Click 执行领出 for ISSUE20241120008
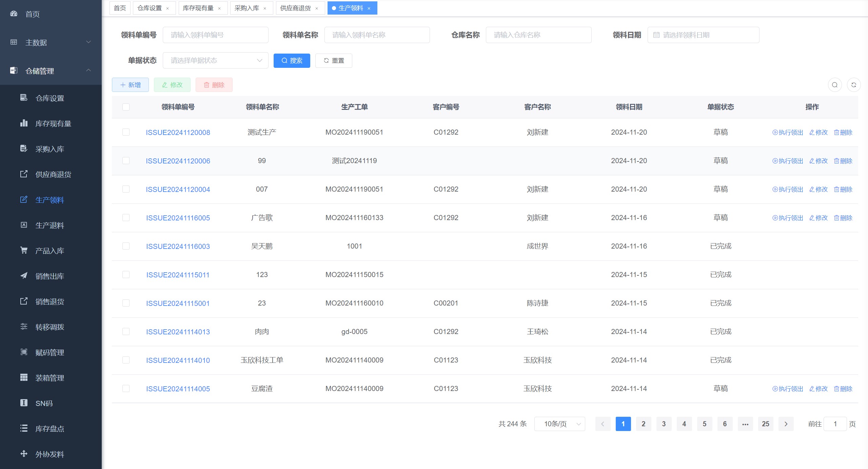Image resolution: width=868 pixels, height=469 pixels. point(788,133)
